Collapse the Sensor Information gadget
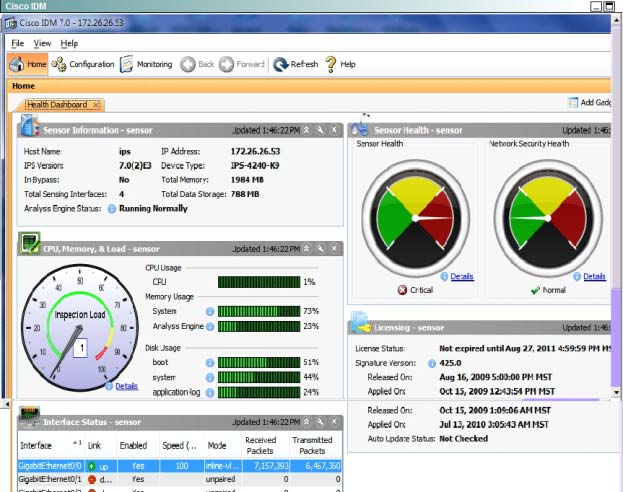 pyautogui.click(x=307, y=130)
